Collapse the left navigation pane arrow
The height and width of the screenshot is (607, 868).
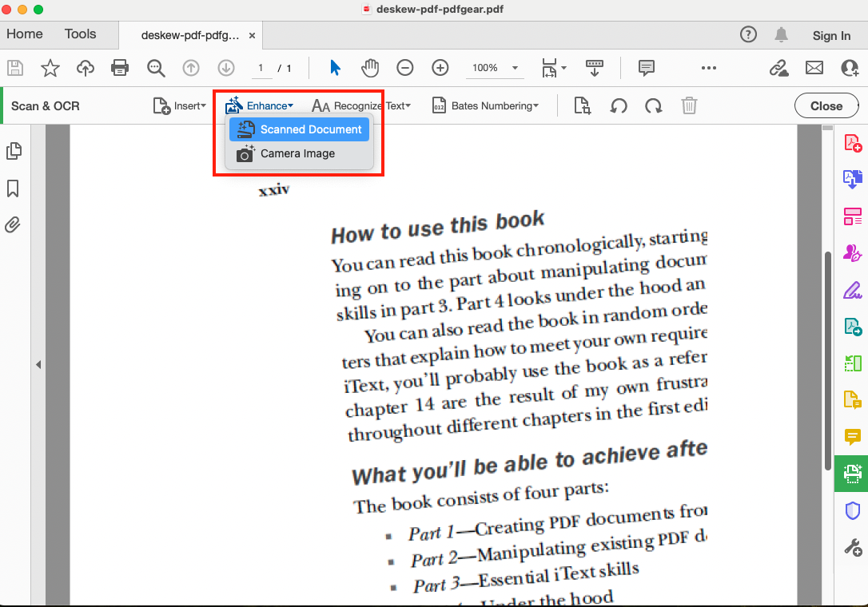(38, 365)
